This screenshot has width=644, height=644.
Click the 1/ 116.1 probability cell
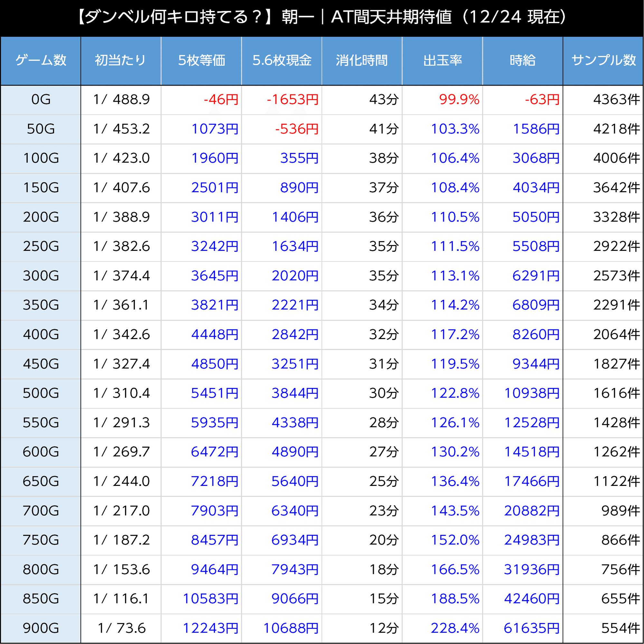click(121, 599)
